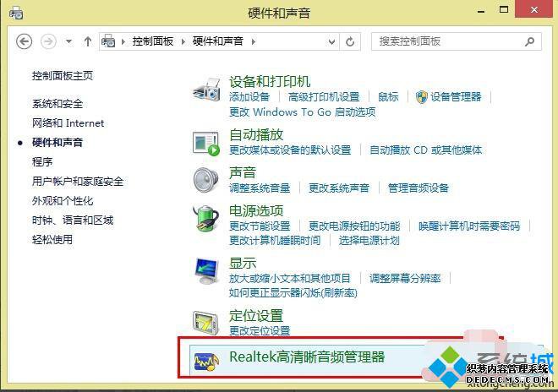The width and height of the screenshot is (558, 392).
Task: Open the Sound speaker icon
Action: coord(206,180)
